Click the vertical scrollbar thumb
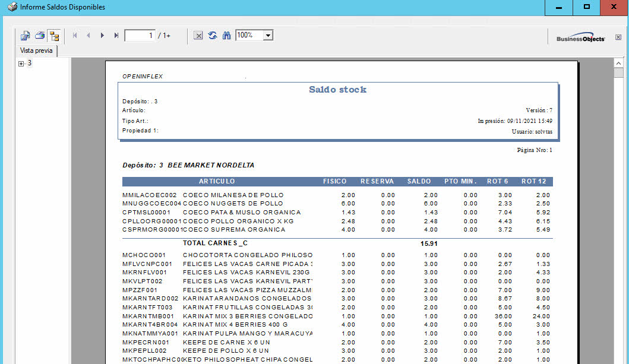 [618, 72]
